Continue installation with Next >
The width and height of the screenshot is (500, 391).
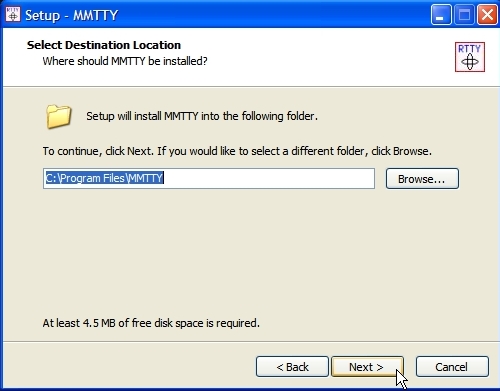(x=367, y=367)
